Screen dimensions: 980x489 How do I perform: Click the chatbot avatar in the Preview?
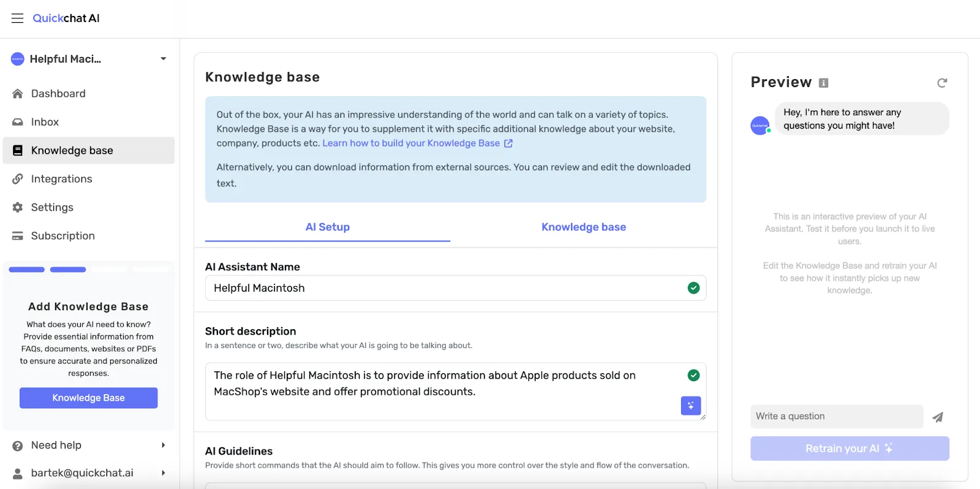pyautogui.click(x=760, y=126)
